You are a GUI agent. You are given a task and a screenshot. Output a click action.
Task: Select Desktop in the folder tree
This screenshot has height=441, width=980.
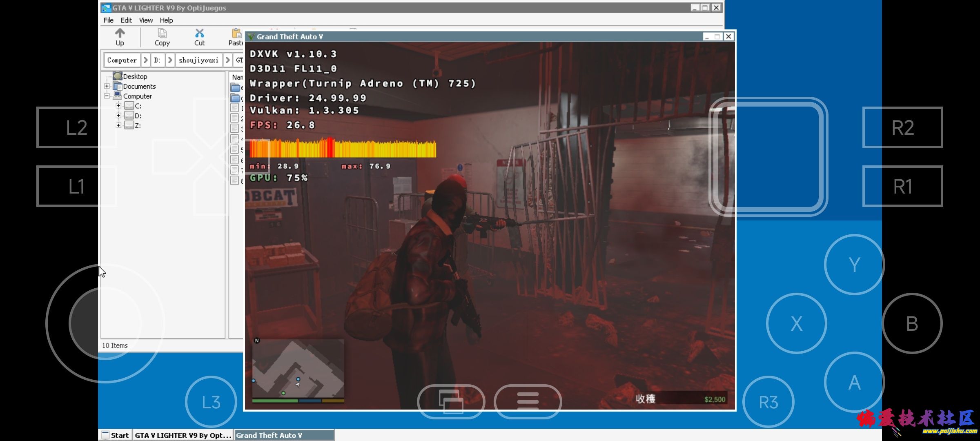(135, 76)
